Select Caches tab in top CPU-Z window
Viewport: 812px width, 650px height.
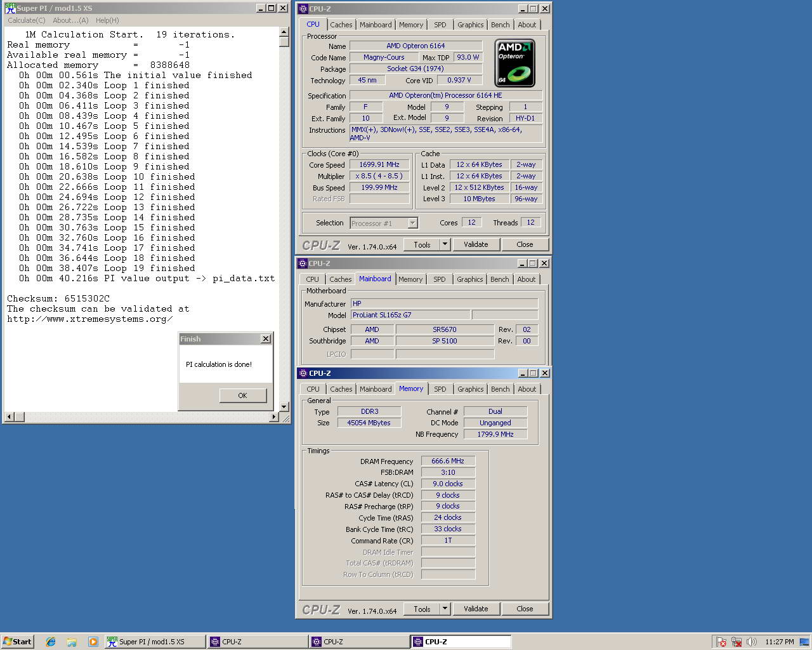coord(341,25)
